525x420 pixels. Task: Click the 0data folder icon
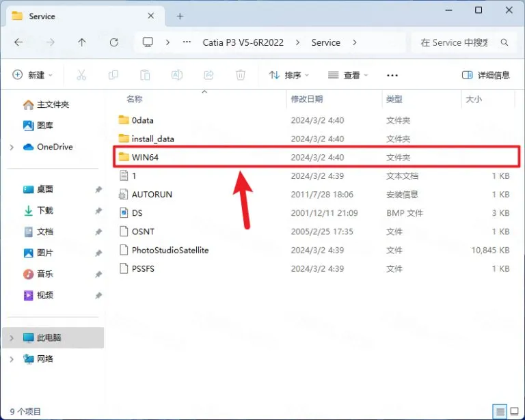pyautogui.click(x=124, y=120)
